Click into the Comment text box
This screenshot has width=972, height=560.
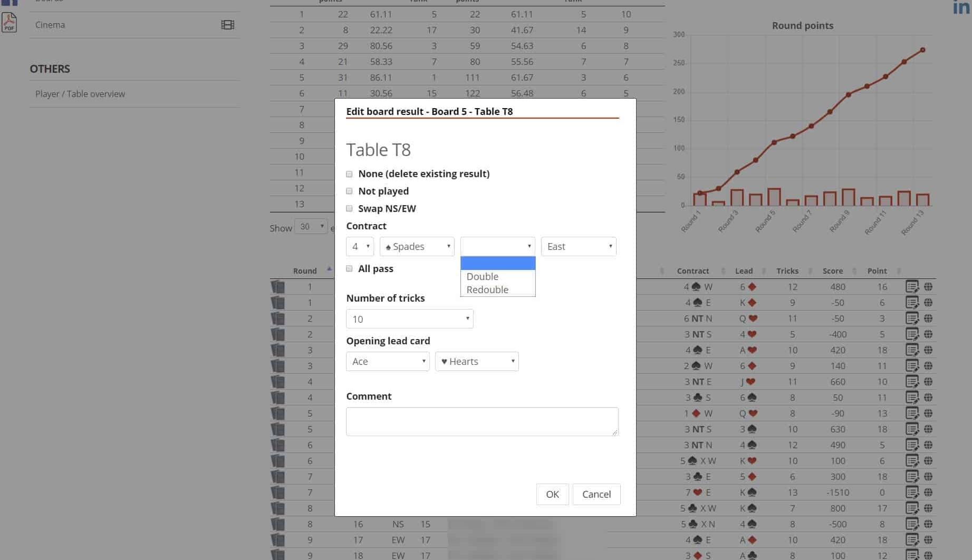coord(482,421)
